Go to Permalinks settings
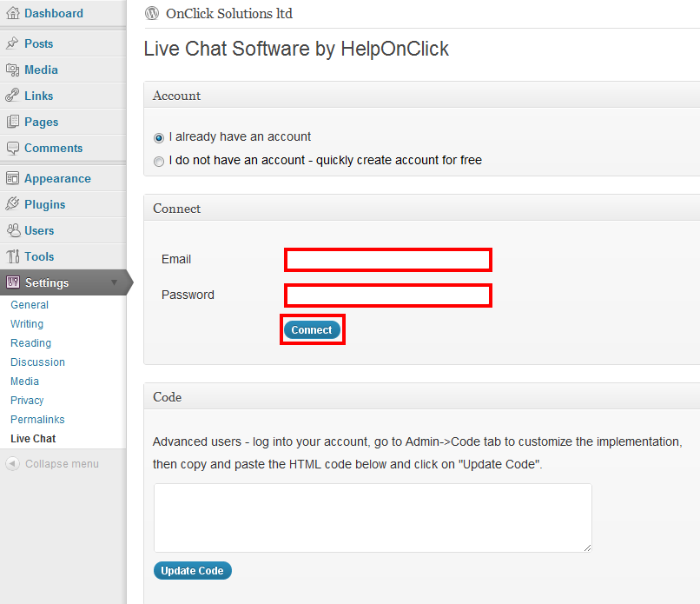This screenshot has width=700, height=604. point(37,420)
